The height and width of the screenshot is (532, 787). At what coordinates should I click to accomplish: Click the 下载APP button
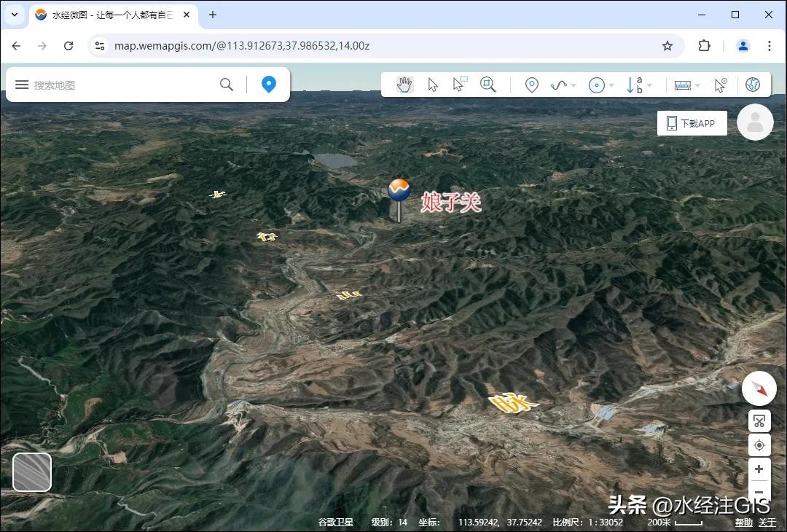click(x=692, y=123)
